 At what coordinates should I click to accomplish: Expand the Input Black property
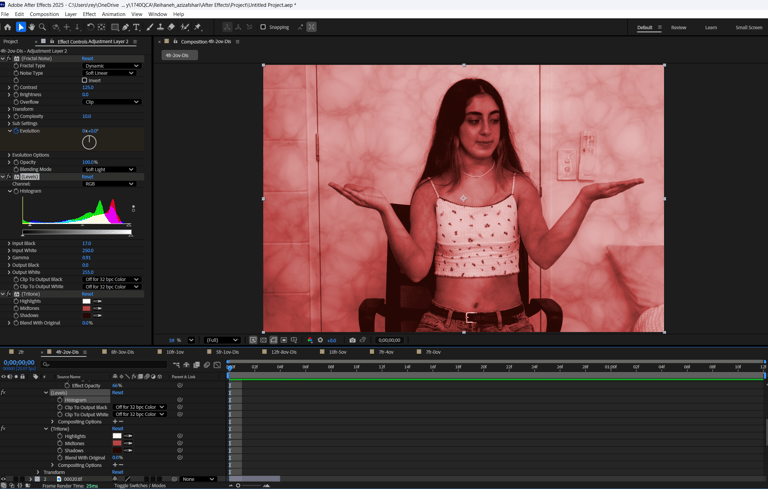[9, 243]
